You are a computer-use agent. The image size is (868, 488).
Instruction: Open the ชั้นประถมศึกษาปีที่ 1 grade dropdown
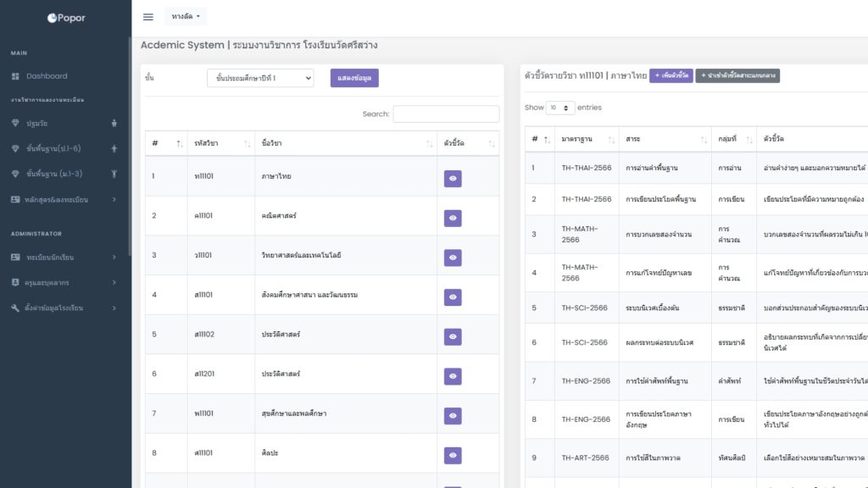pos(260,78)
